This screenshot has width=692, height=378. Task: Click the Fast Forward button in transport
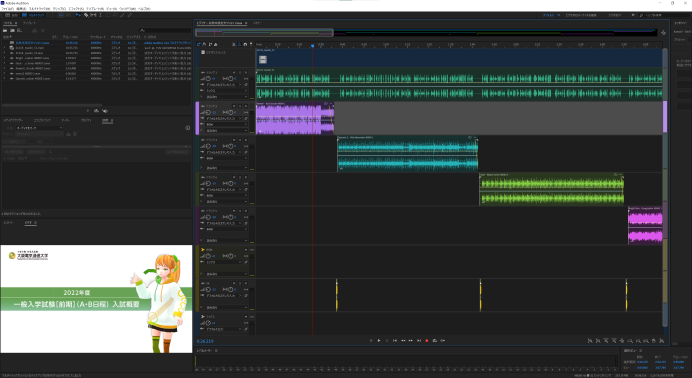411,341
